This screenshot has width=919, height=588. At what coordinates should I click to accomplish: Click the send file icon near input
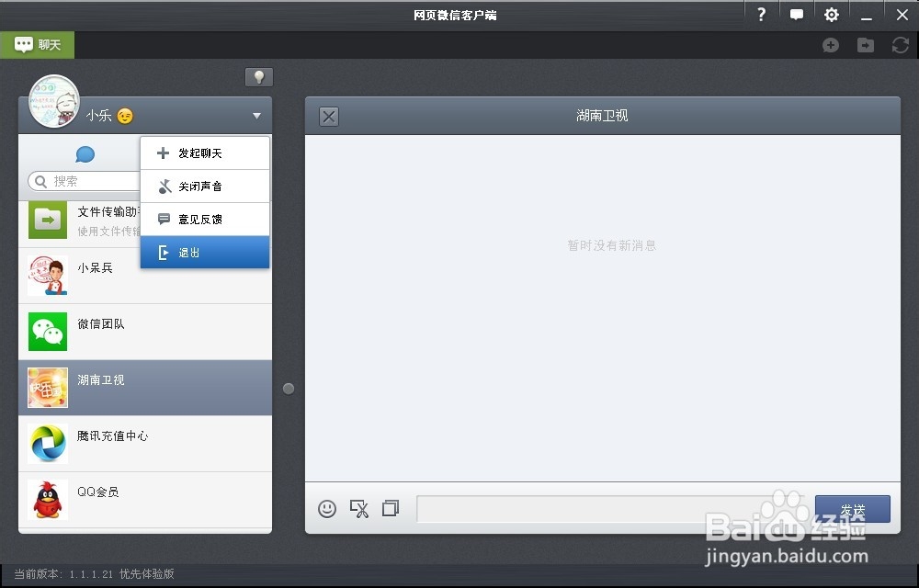(x=391, y=508)
